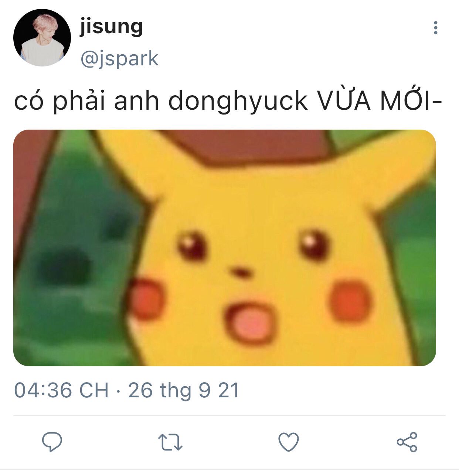Tap the @jspark handle
The image size is (459, 476).
point(119,59)
